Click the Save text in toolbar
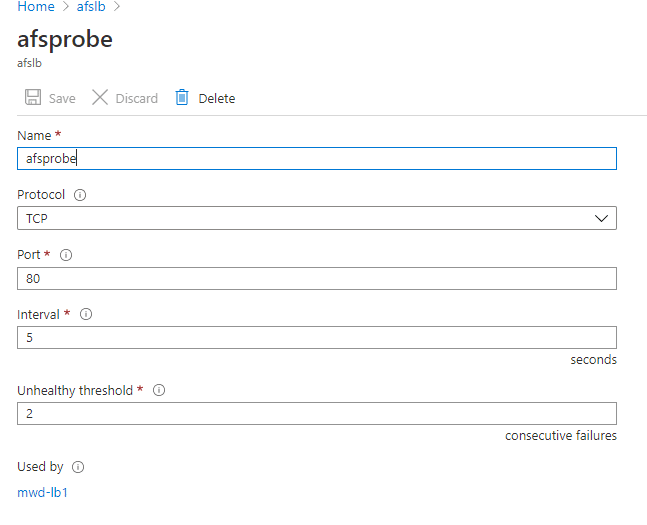The height and width of the screenshot is (525, 647). point(62,99)
